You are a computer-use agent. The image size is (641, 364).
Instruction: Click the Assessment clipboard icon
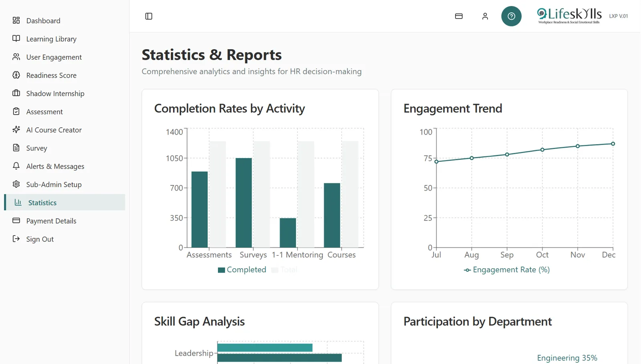(16, 111)
